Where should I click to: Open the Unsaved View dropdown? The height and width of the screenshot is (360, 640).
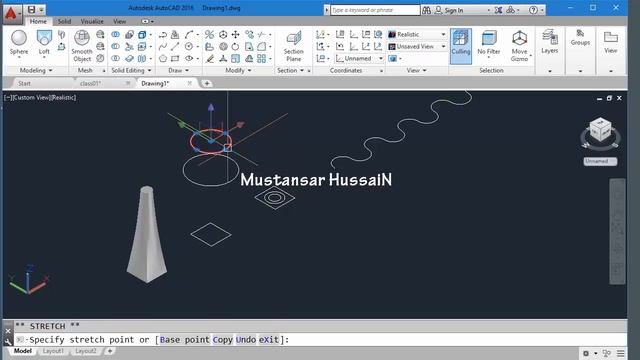(417, 47)
